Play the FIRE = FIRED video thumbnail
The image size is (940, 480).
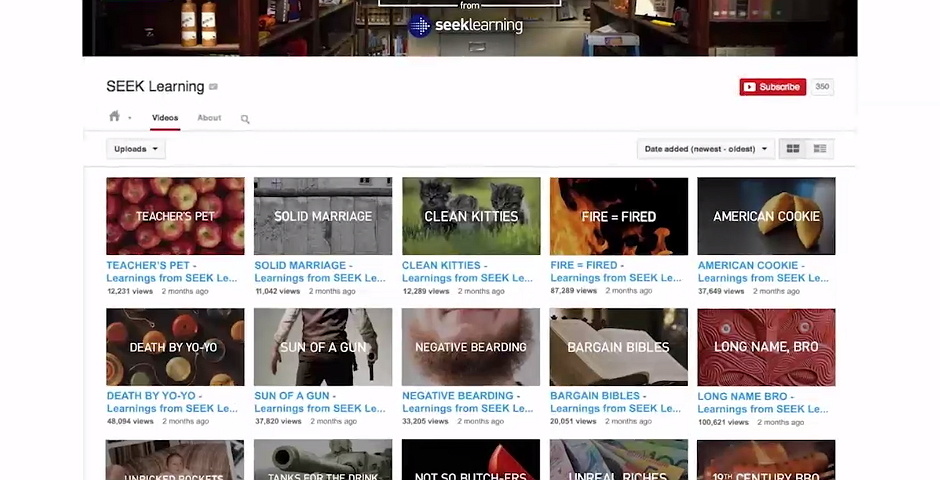click(x=619, y=216)
